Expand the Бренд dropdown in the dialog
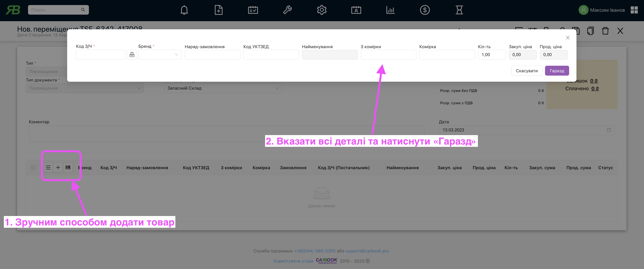The image size is (644, 269). tap(160, 55)
